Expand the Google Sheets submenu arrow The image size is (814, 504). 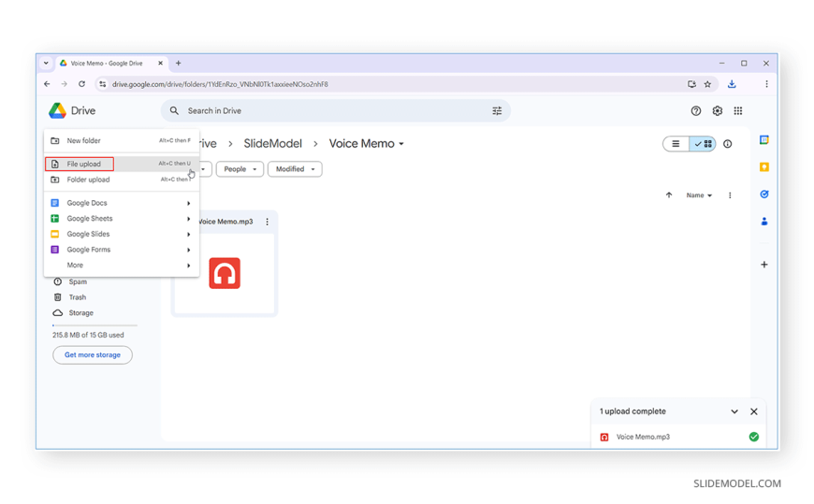tap(188, 219)
